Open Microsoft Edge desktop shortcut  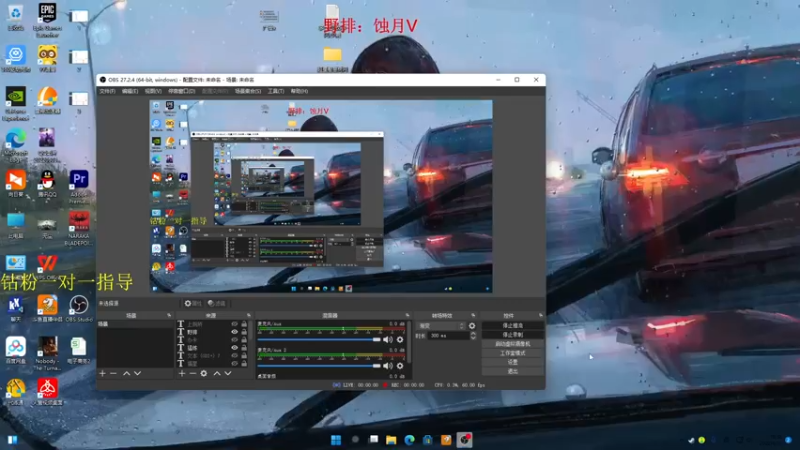tap(16, 145)
